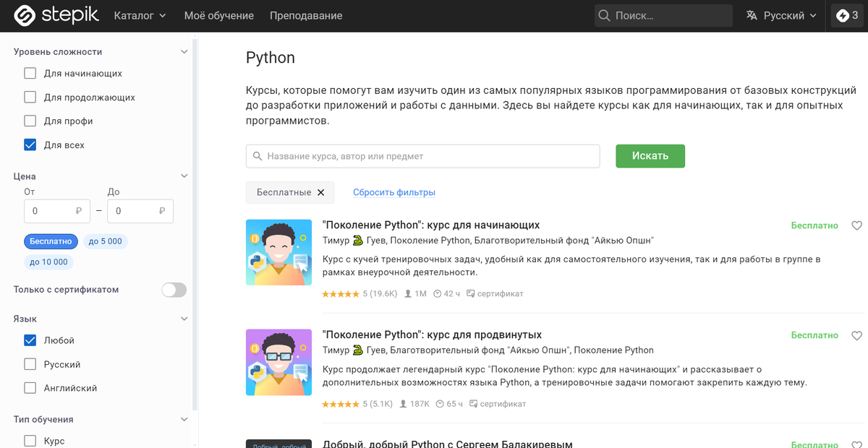
Task: Click 1M learners icon on beginner course
Action: coord(408,294)
